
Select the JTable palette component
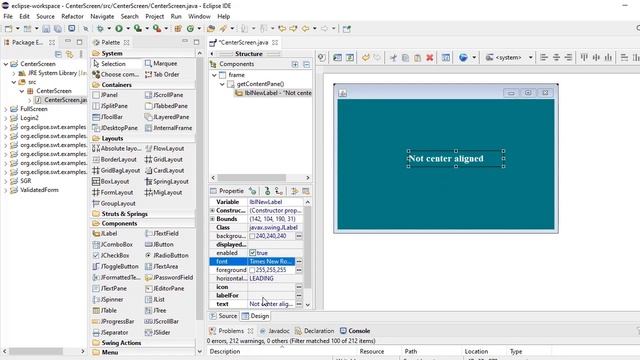coord(104,311)
